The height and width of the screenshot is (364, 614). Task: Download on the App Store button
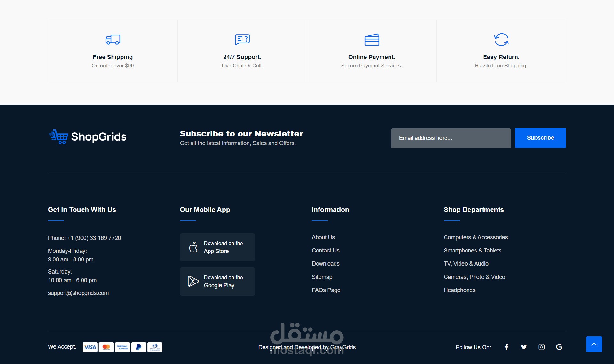pos(217,247)
